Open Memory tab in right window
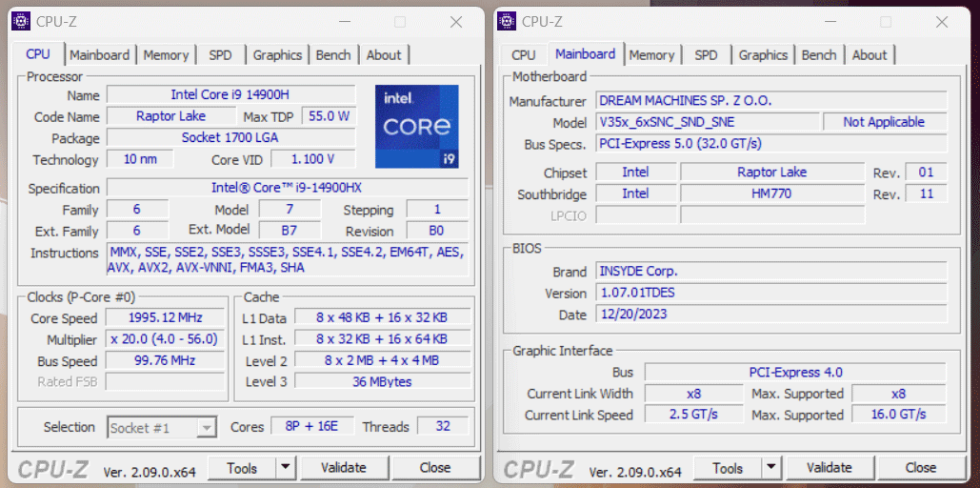Viewport: 980px width, 488px height. pos(651,55)
